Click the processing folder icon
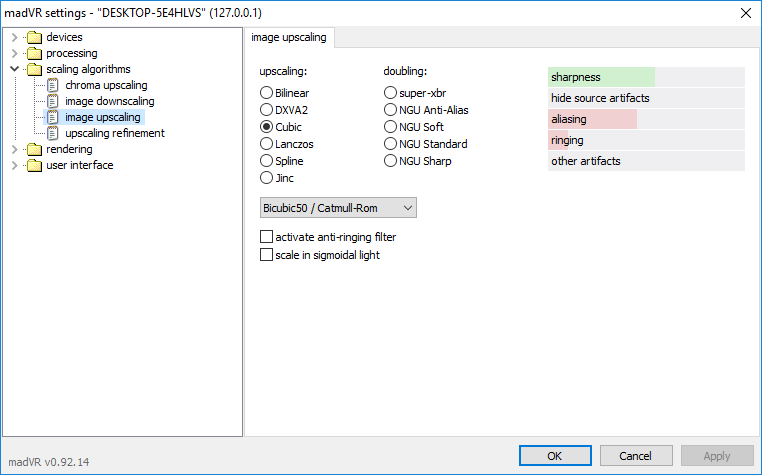762x475 pixels. click(x=35, y=53)
